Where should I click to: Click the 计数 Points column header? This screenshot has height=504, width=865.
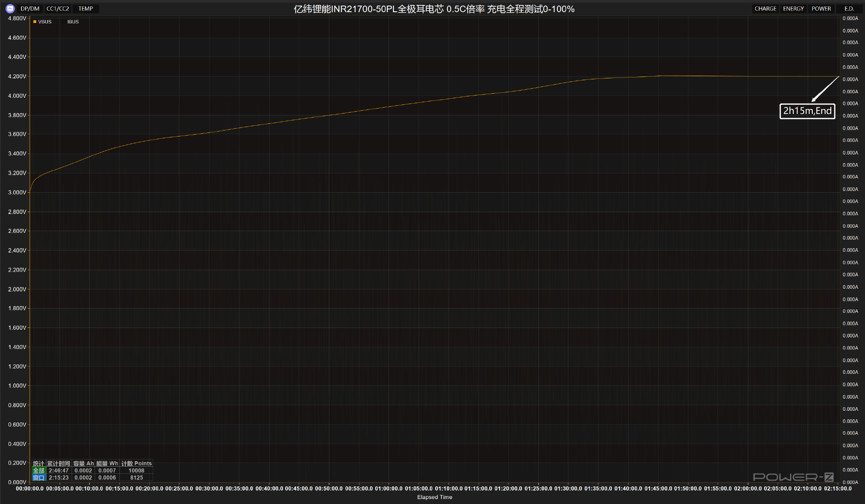click(137, 463)
